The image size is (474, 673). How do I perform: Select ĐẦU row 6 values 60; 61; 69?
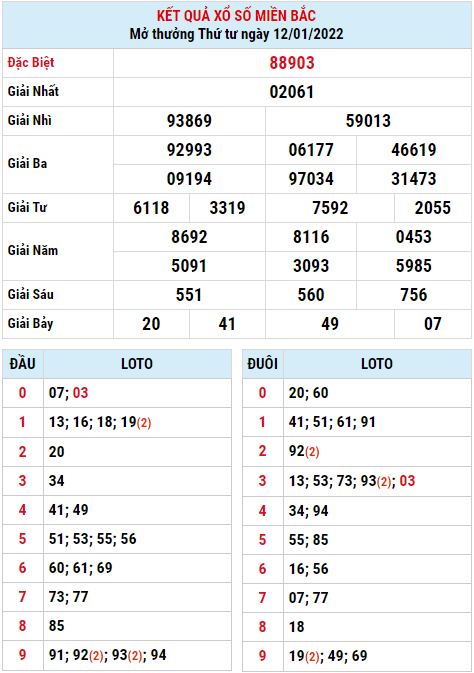(80, 568)
